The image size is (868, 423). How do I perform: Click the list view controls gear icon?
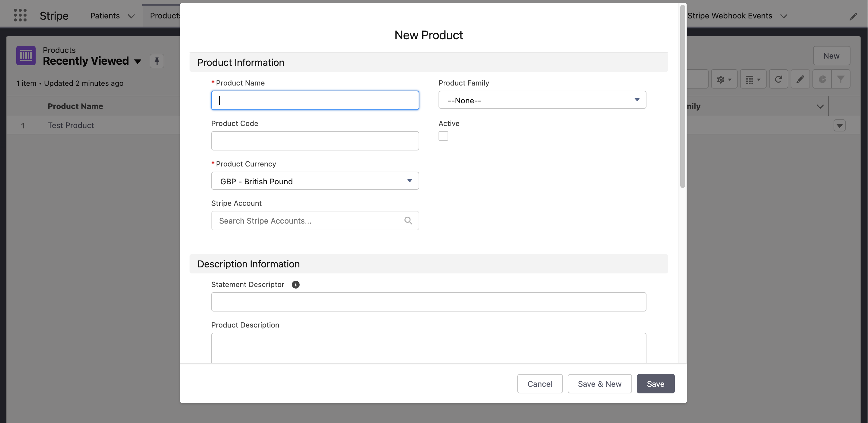[x=724, y=79]
